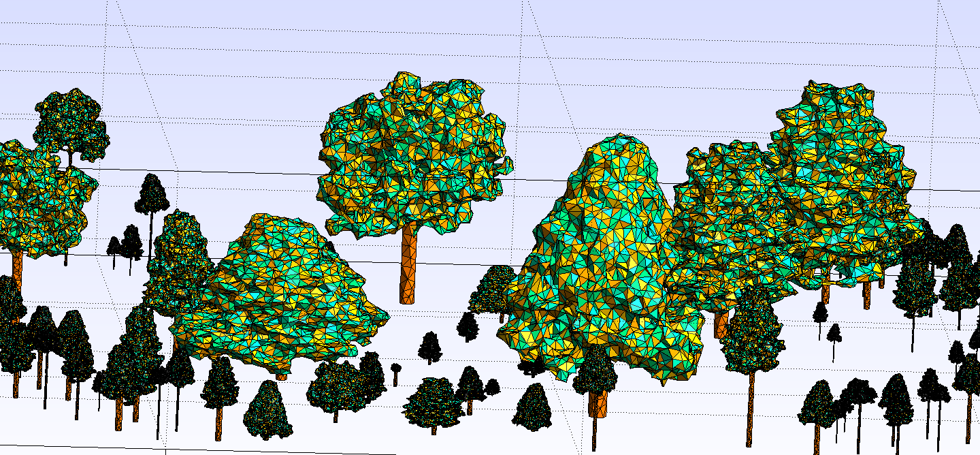Image resolution: width=980 pixels, height=455 pixels.
Task: Select the middle crown between the cone and right tree
Action: pyautogui.click(x=732, y=225)
